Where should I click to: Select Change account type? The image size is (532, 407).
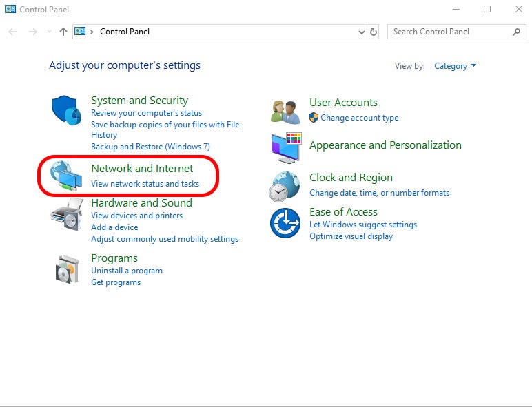pyautogui.click(x=360, y=118)
